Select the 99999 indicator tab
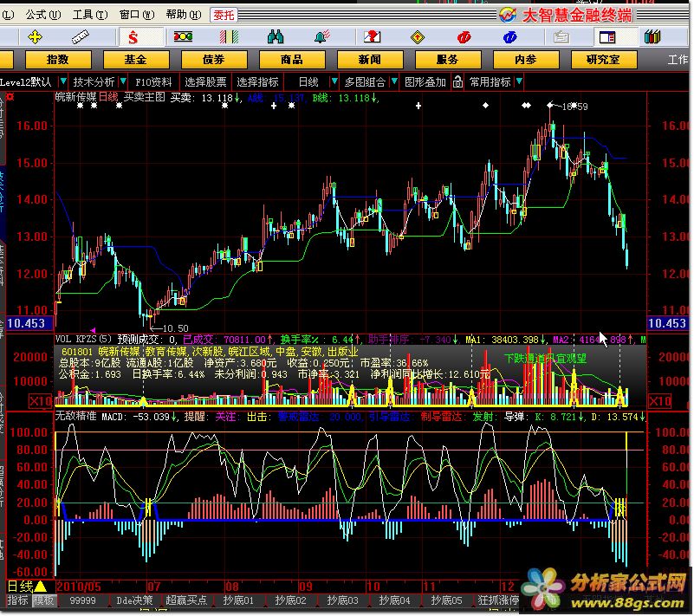This screenshot has height=616, width=694. pos(83,600)
